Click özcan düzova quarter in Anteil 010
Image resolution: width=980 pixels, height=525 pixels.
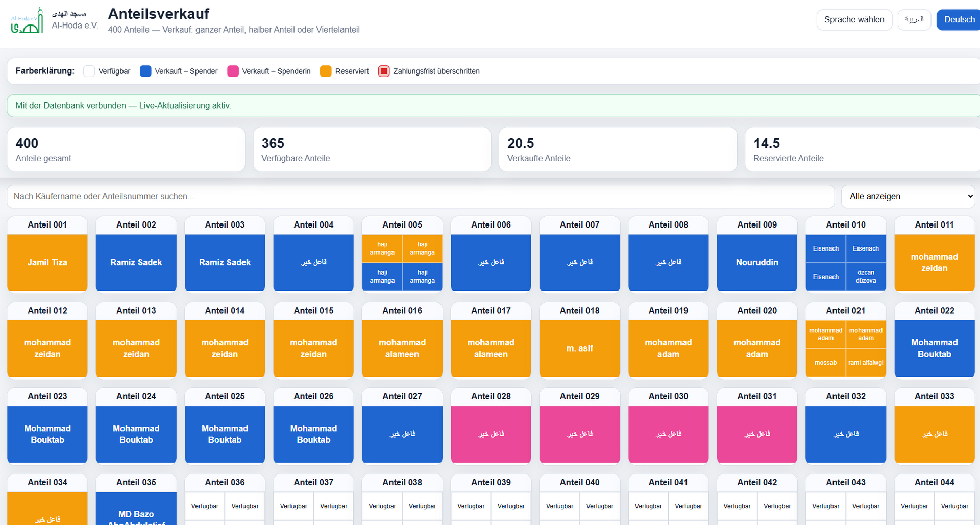[866, 277]
